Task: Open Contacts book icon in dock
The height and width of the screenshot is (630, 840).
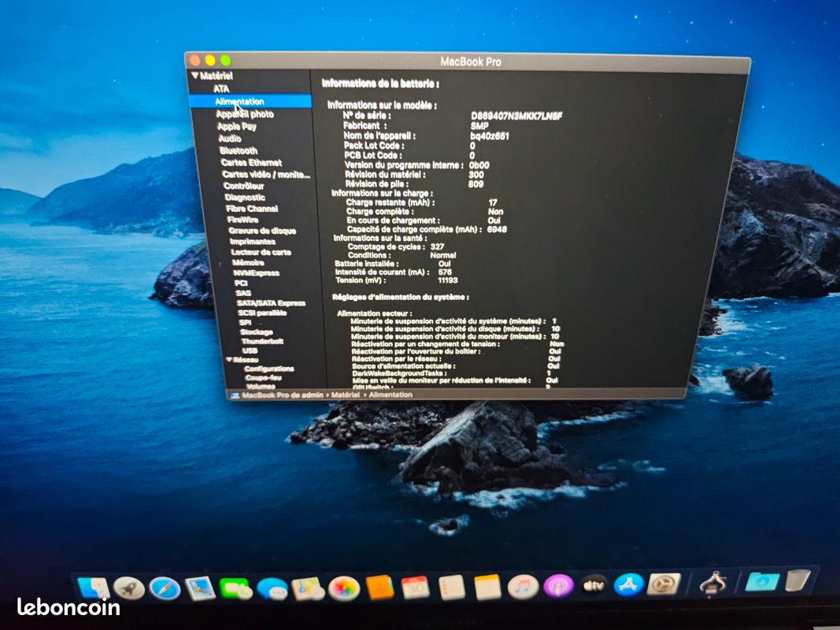Action: pyautogui.click(x=379, y=587)
